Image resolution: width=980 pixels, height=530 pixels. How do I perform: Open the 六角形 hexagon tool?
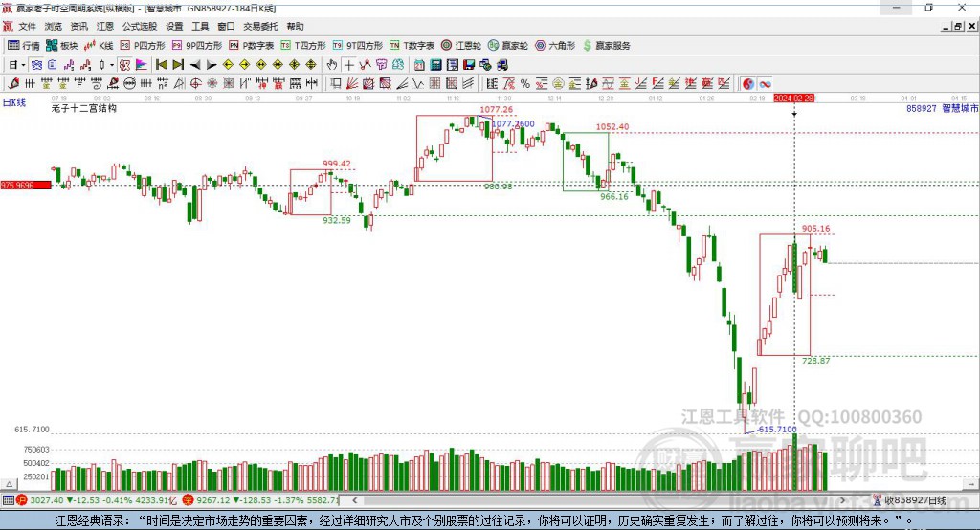click(555, 46)
